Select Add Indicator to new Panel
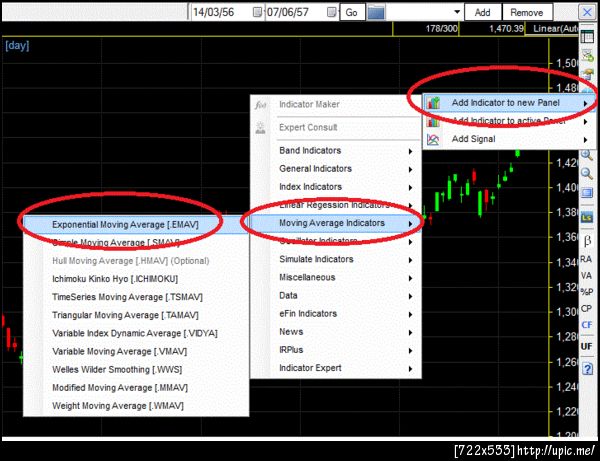The image size is (600, 461). [508, 103]
